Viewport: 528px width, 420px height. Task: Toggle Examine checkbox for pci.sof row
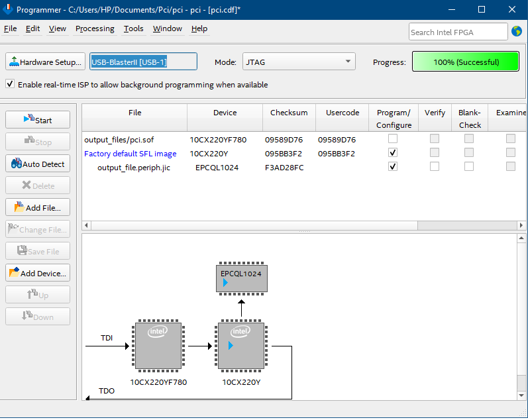pos(511,138)
